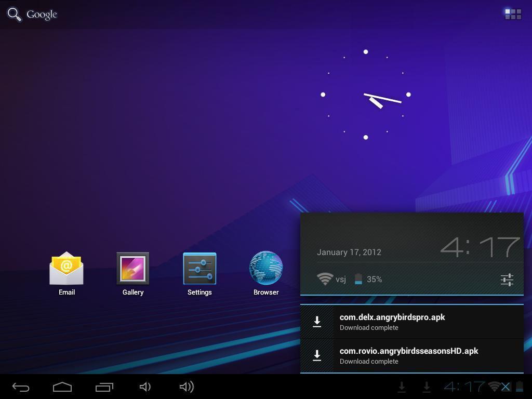
Task: Lower the volume with speaker icon
Action: 145,387
